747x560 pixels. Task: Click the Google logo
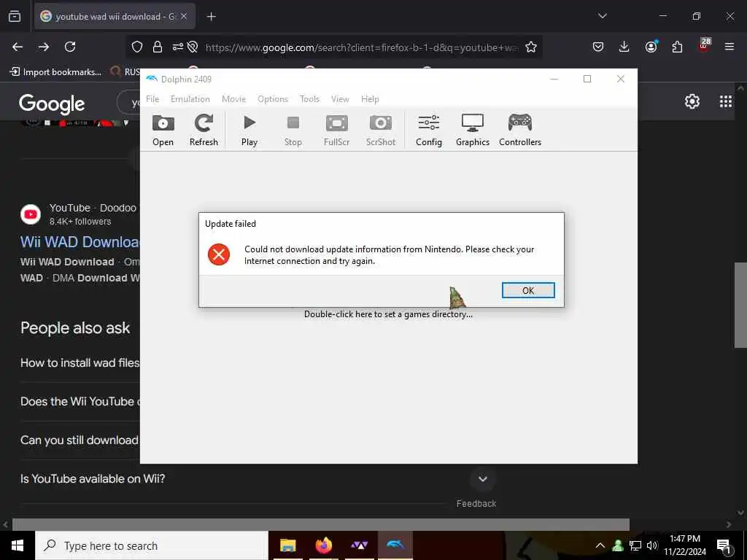pos(52,104)
